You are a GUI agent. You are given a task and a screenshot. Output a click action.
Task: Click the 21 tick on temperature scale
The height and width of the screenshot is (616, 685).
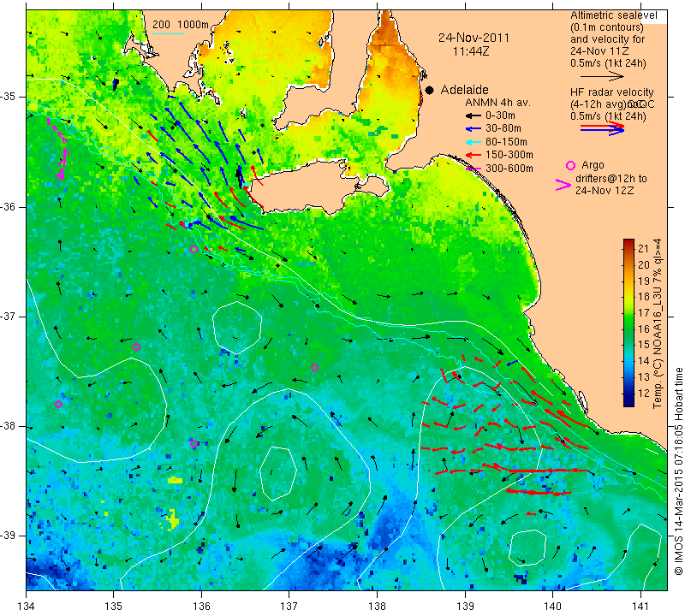click(644, 249)
